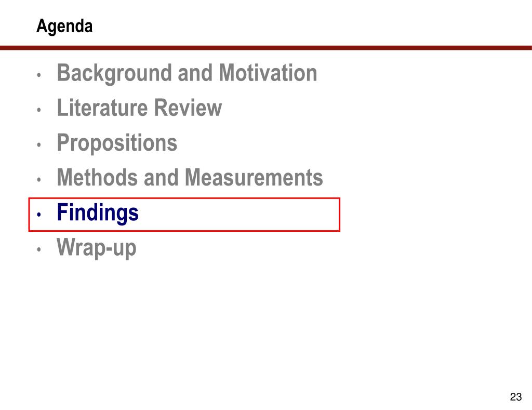Select the word Literature
The height and width of the screenshot is (410, 532).
click(x=103, y=108)
